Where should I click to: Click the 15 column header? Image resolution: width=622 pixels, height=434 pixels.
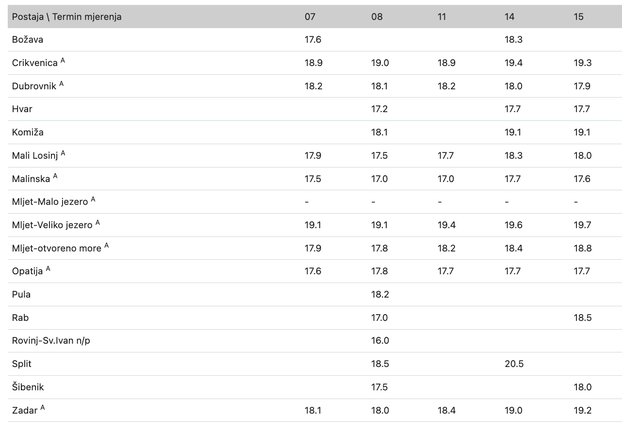click(x=579, y=17)
